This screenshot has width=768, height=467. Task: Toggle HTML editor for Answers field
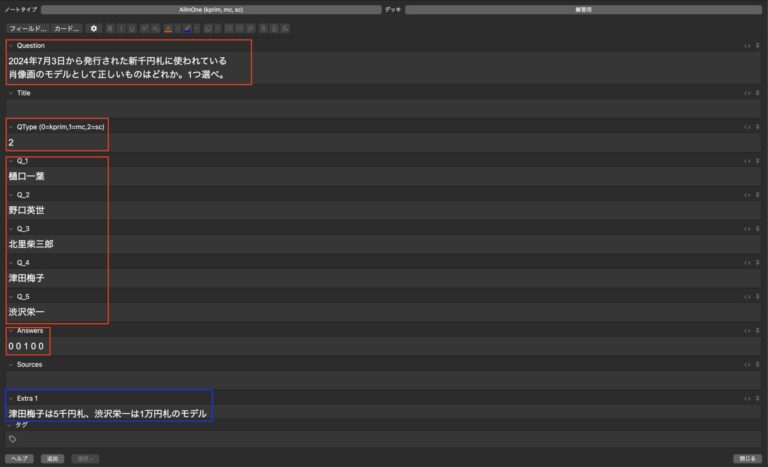click(x=747, y=331)
